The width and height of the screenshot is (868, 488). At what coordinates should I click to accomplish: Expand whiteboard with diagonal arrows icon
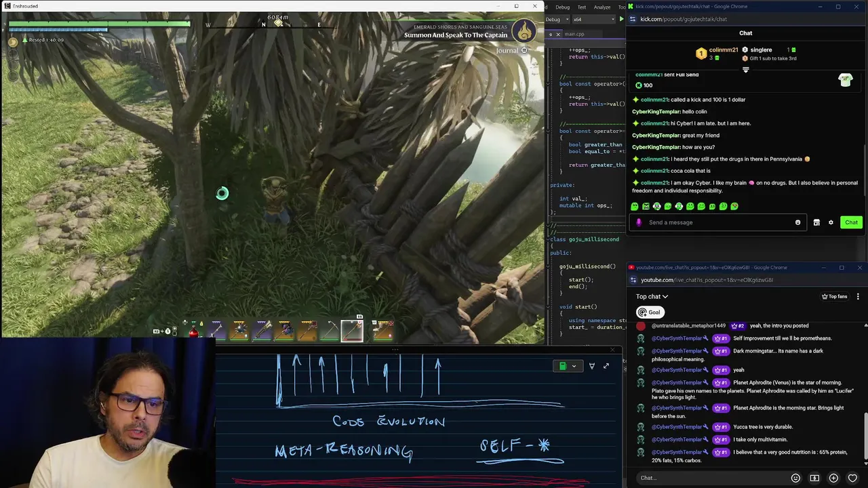(x=606, y=366)
